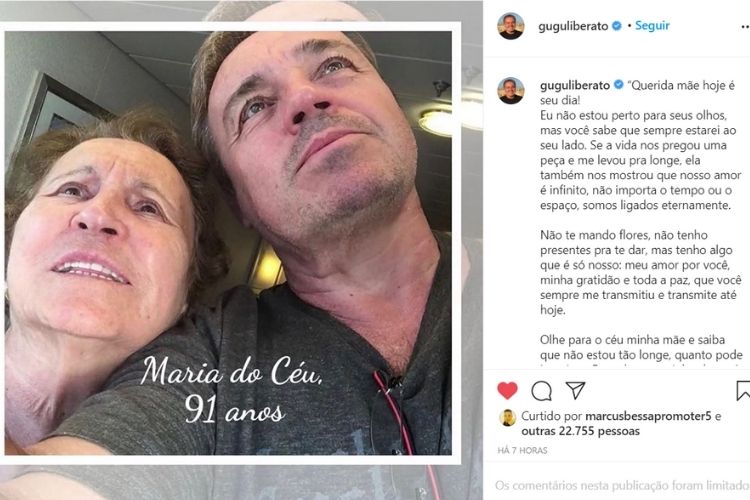Click the HÁ 7 HORAS timestamp
Viewport: 750px width, 500px height.
coord(522,450)
